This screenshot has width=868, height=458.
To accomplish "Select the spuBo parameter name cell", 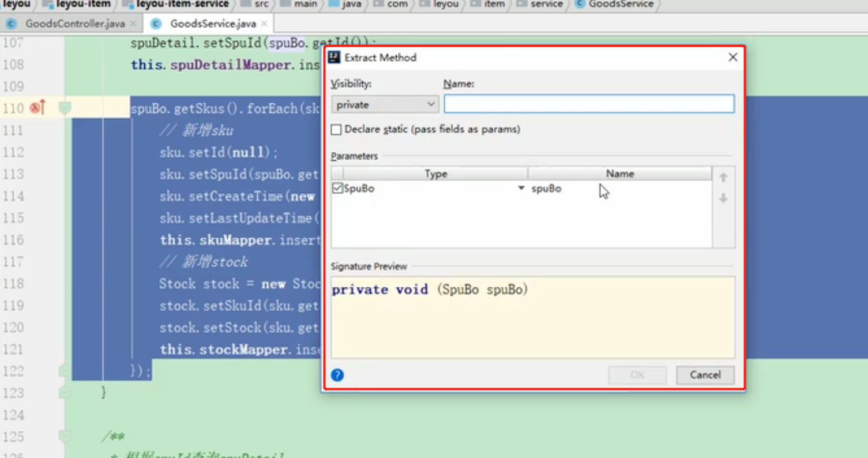I will (619, 189).
